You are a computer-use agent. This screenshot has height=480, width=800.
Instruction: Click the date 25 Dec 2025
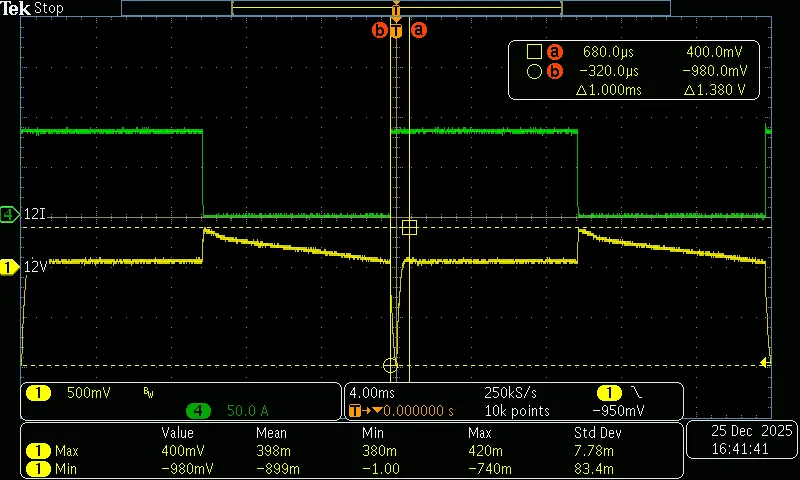752,431
